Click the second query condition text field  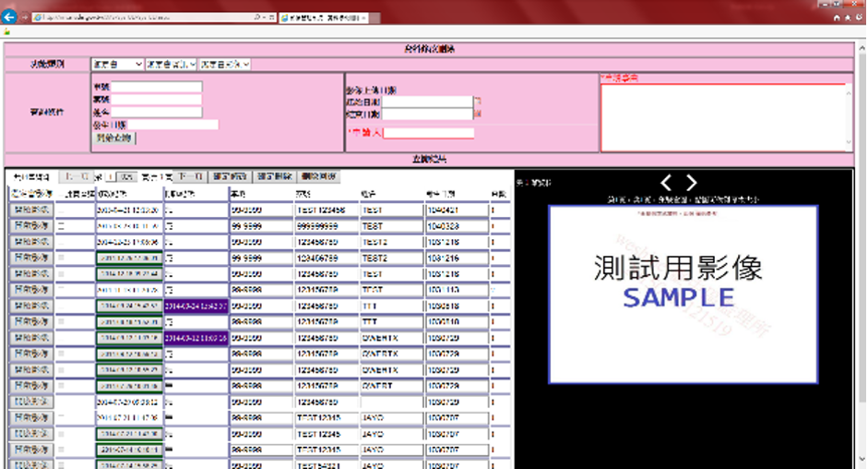pos(157,99)
